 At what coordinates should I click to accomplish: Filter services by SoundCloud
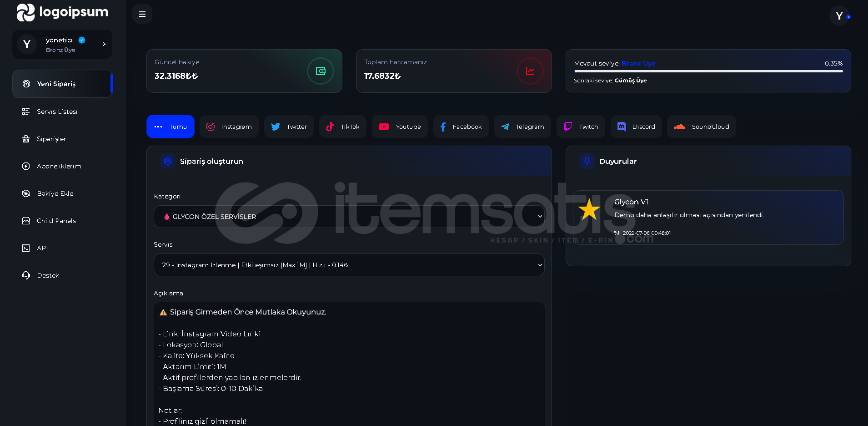coord(702,127)
